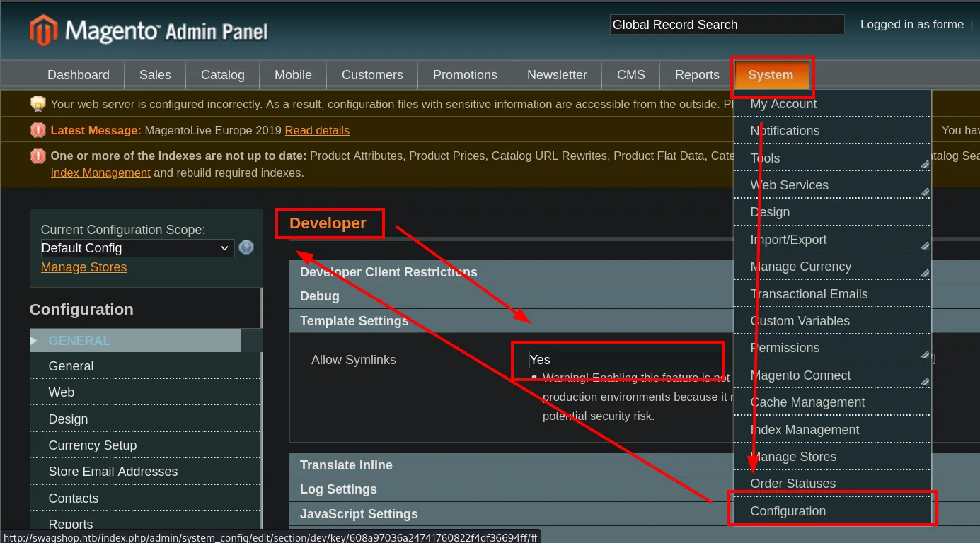Choose Configuration from System menu
Screen dimensions: 980x543
(832, 511)
